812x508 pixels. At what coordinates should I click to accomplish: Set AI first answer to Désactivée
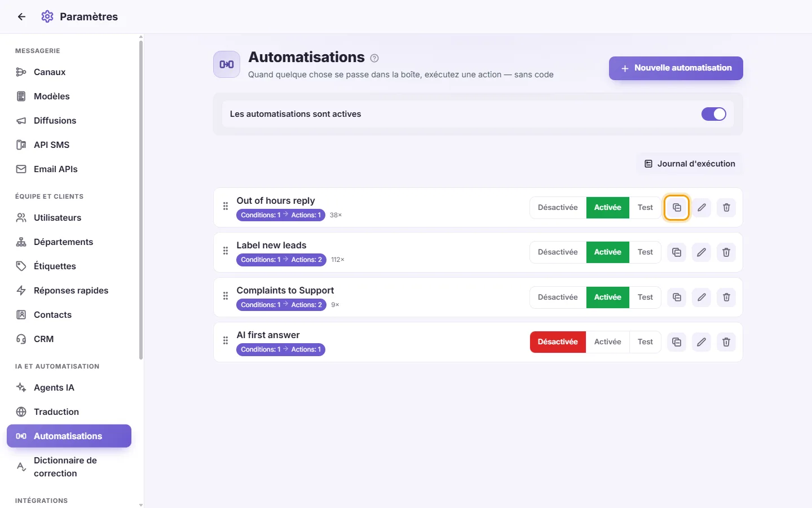point(558,342)
